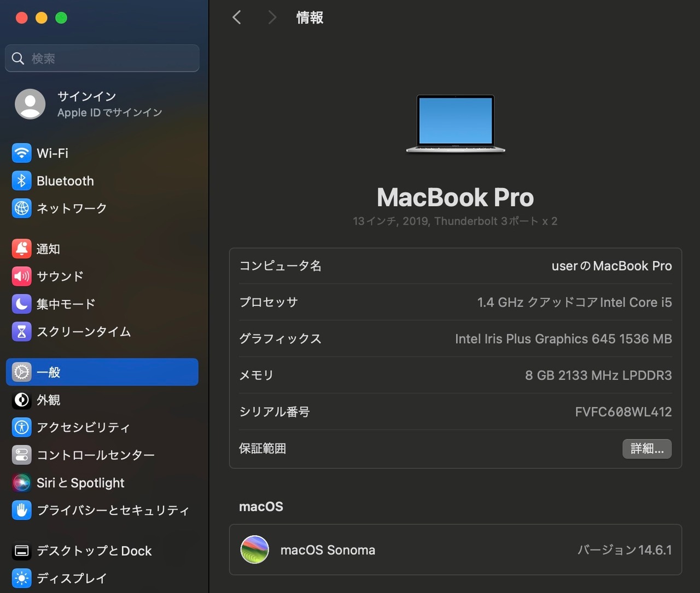Click the 一般 gear icon
Viewport: 700px width, 593px height.
(x=22, y=372)
